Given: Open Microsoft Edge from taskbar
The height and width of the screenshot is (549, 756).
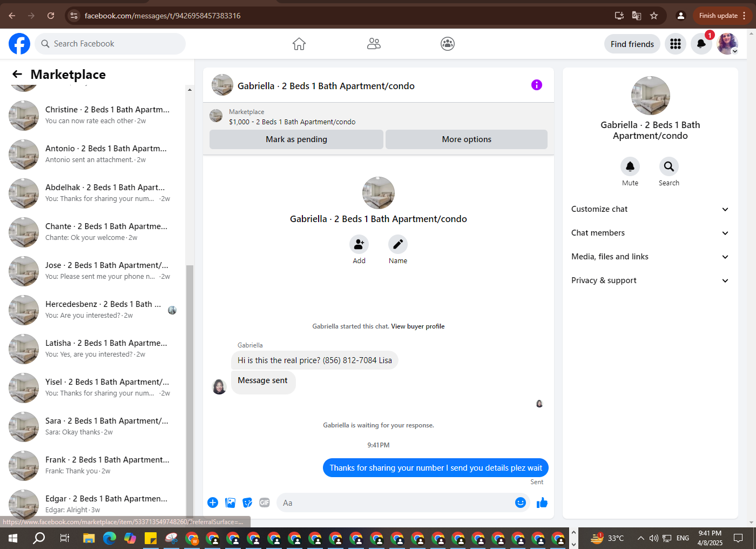Looking at the screenshot, I should coord(110,538).
